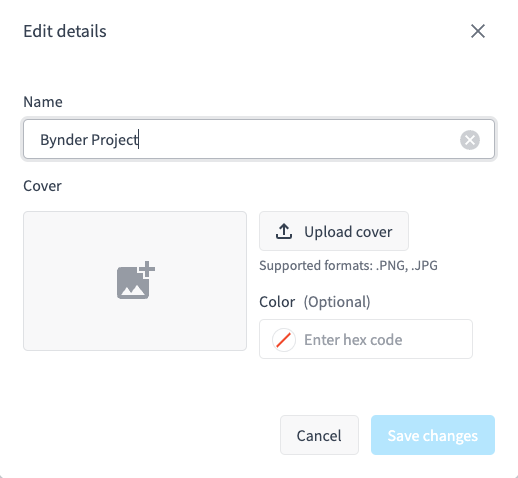Select the empty cover preview area
This screenshot has width=518, height=478.
135,281
